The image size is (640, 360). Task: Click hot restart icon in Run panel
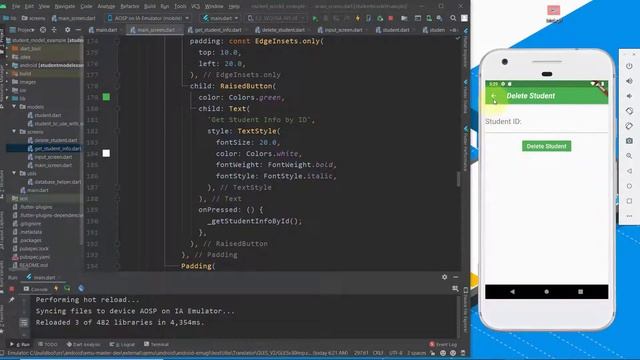coord(67,289)
